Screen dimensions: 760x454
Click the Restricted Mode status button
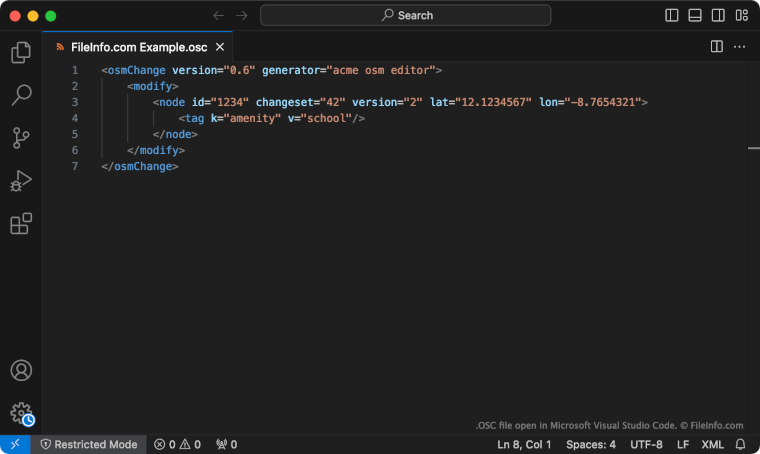point(88,444)
